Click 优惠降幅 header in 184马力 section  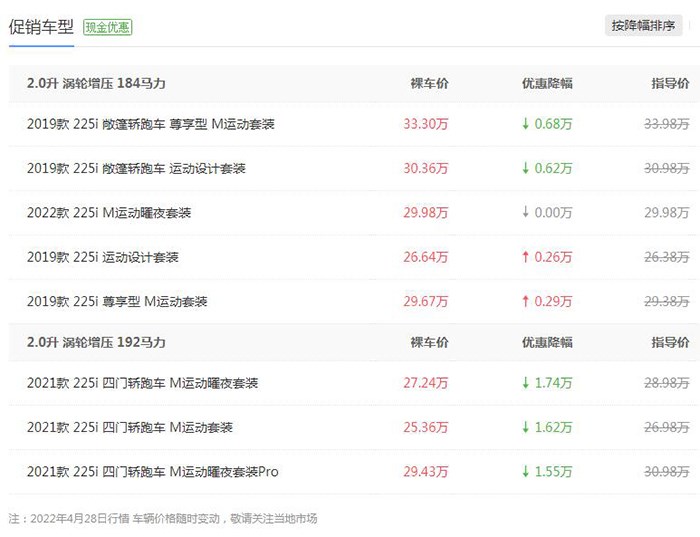547,83
